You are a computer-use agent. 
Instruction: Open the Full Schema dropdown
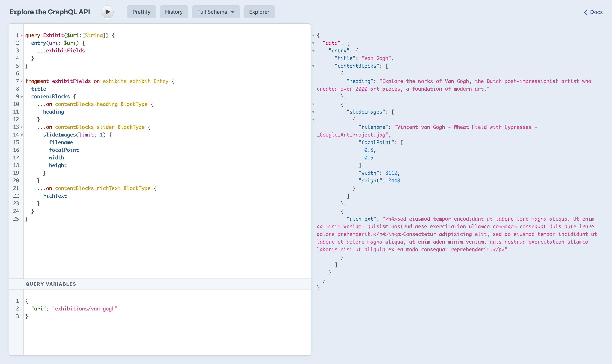click(x=216, y=12)
